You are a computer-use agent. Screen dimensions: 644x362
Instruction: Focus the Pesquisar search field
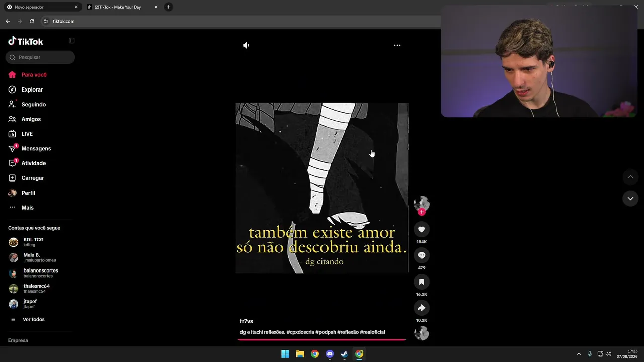coord(40,57)
